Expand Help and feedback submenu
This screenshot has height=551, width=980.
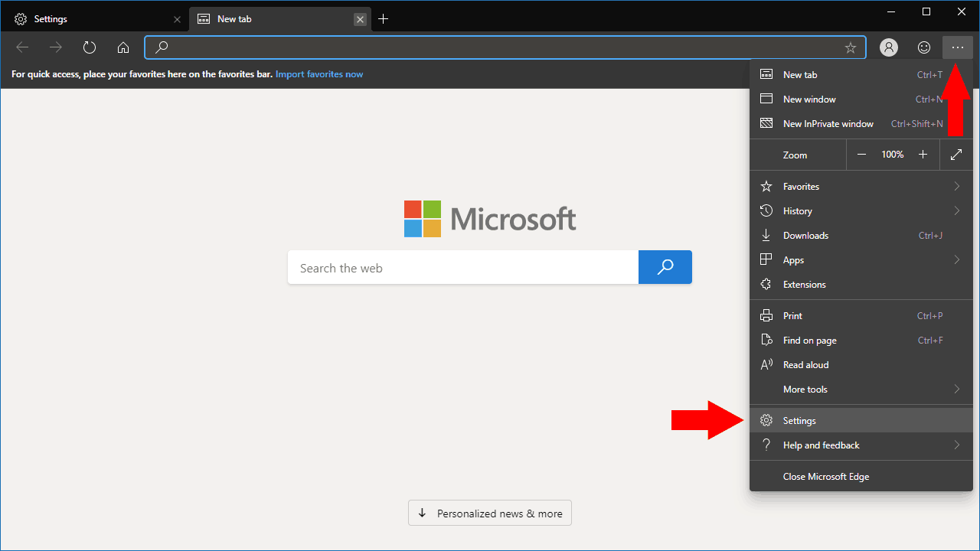click(861, 445)
